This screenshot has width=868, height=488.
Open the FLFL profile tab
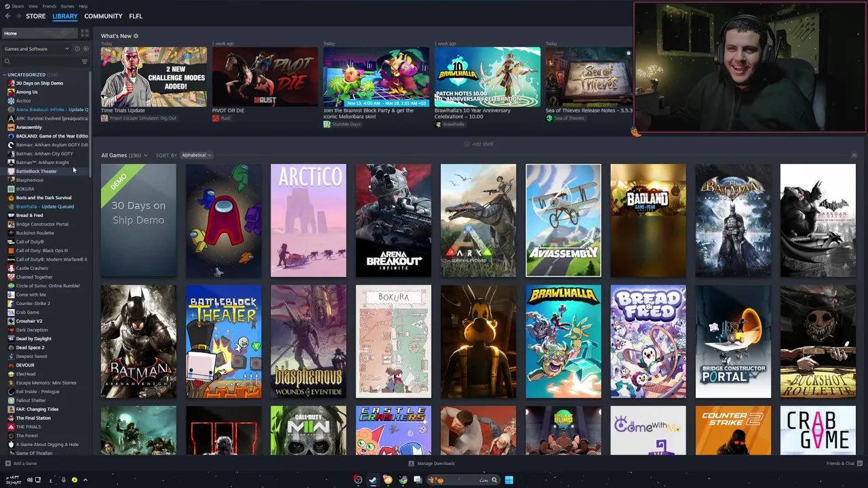point(136,16)
